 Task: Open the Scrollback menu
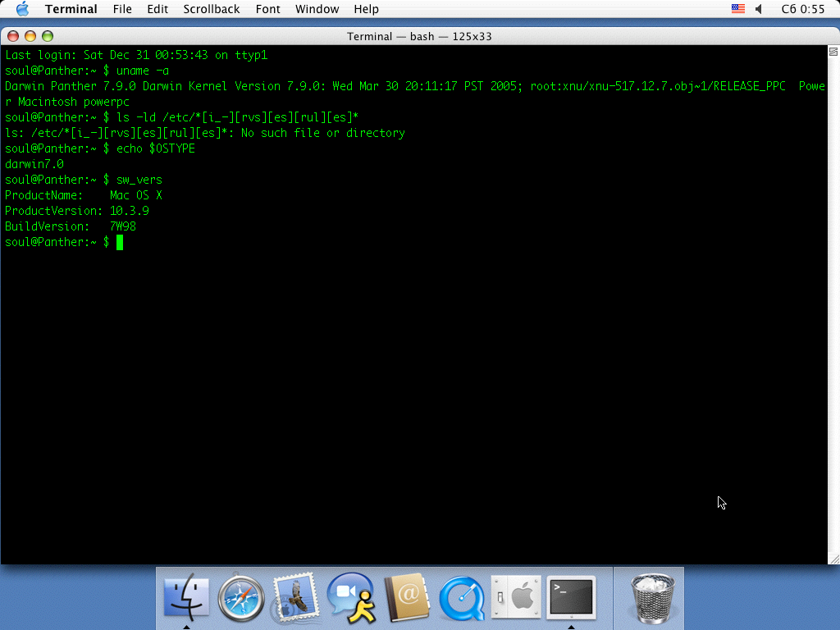[x=211, y=9]
